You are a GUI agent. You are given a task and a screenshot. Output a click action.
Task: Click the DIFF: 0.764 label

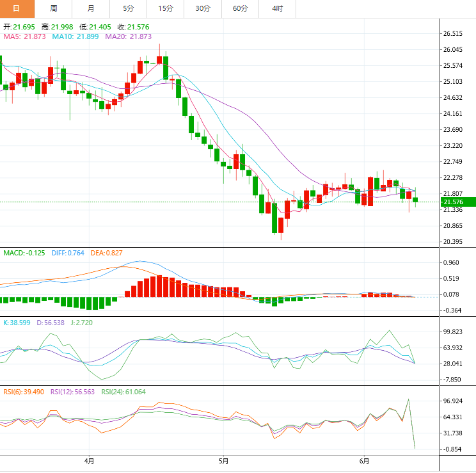tap(68, 253)
